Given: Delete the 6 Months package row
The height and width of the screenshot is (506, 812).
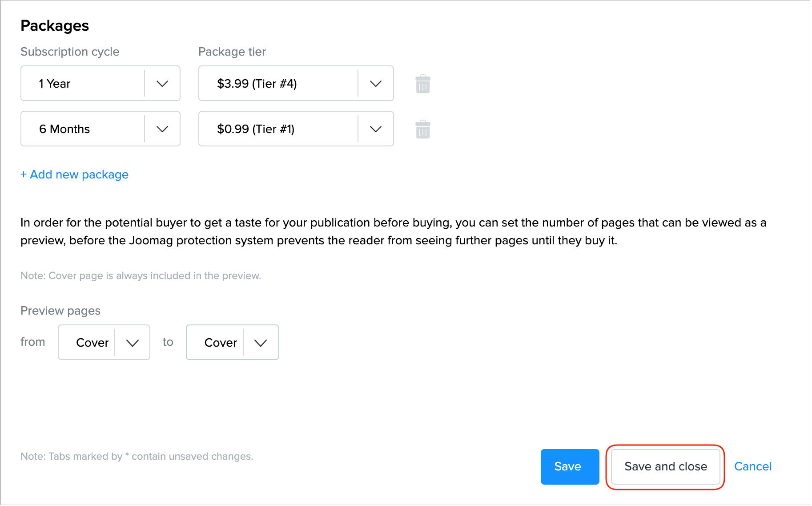Looking at the screenshot, I should 422,130.
